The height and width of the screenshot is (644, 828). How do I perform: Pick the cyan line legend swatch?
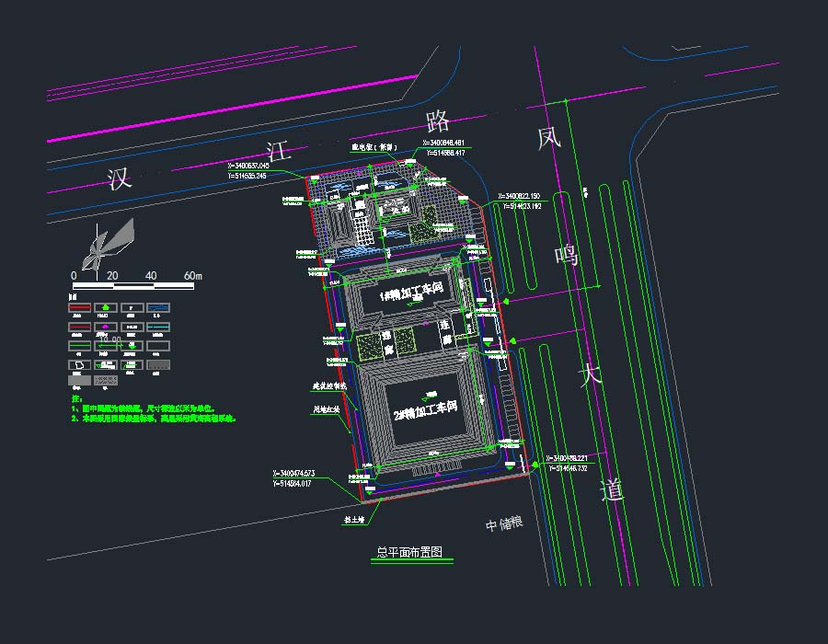159,326
